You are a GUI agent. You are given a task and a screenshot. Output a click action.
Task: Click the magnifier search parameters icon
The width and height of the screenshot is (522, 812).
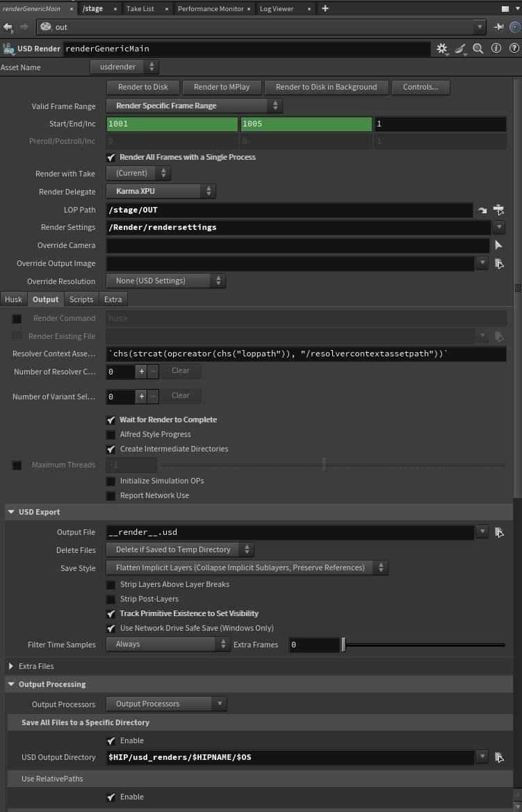478,49
